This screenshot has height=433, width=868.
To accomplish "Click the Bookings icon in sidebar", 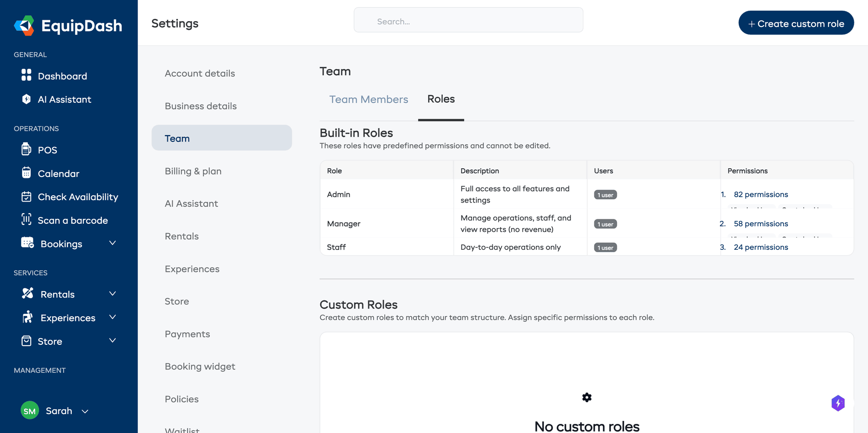I will click(27, 243).
